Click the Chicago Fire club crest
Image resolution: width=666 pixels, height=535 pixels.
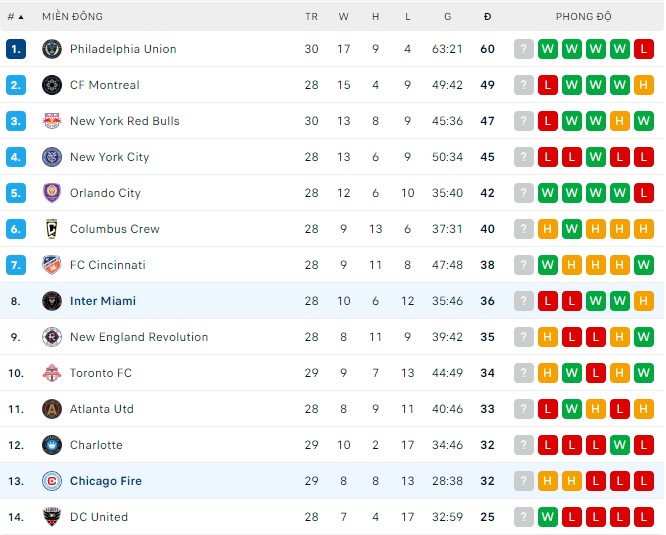click(52, 481)
